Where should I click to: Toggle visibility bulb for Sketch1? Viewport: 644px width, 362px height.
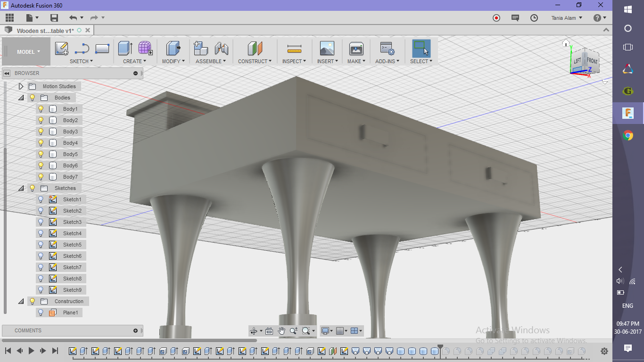pyautogui.click(x=41, y=199)
